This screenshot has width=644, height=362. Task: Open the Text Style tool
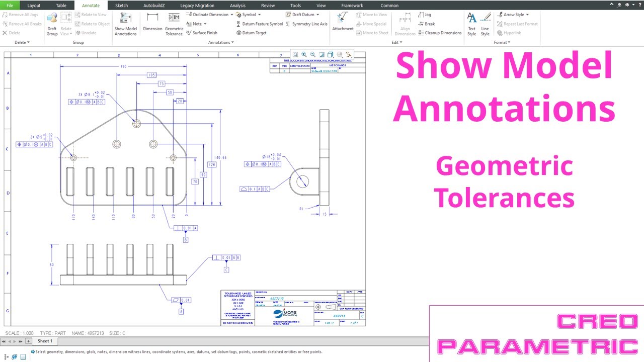pyautogui.click(x=471, y=24)
